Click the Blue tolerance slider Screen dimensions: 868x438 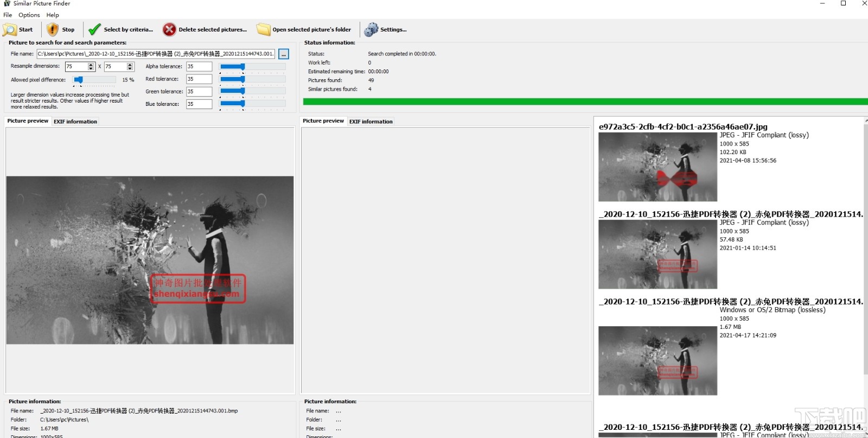click(x=252, y=104)
